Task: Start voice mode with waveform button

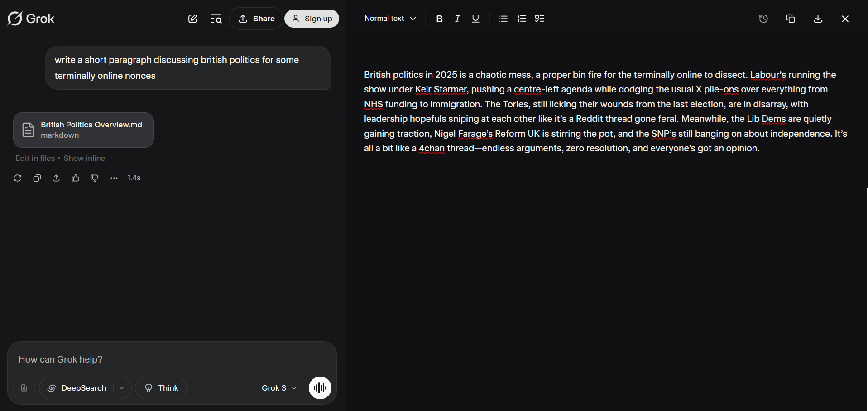Action: [320, 388]
